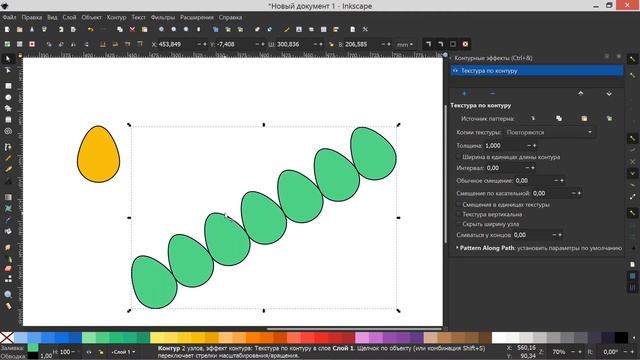Increase Интервал value with plus
The width and height of the screenshot is (640, 360).
click(533, 168)
